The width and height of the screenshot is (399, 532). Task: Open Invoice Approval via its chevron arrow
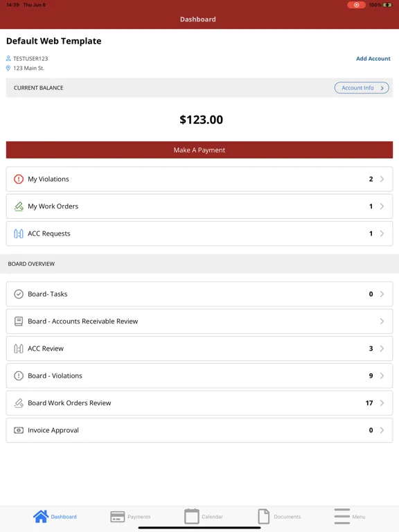[x=382, y=430]
